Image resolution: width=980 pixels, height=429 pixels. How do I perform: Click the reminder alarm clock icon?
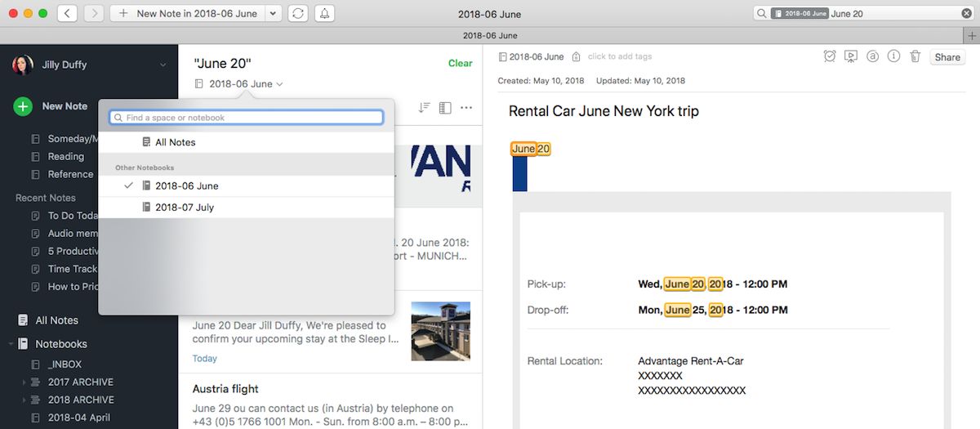[830, 56]
